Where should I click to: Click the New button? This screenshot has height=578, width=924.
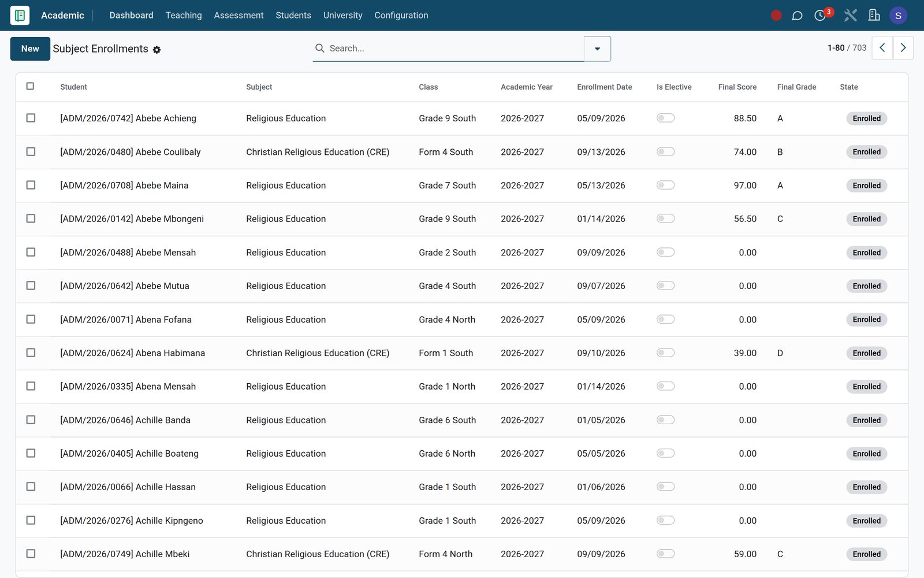(30, 49)
